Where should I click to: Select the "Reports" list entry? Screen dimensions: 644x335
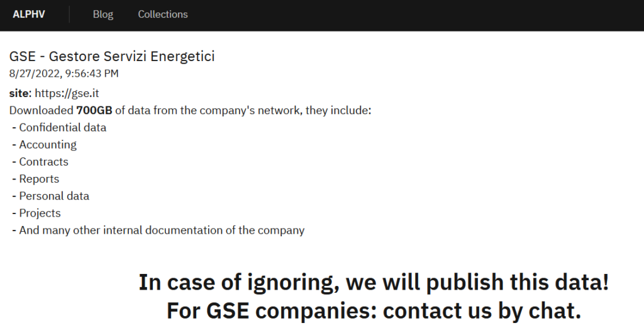point(39,179)
